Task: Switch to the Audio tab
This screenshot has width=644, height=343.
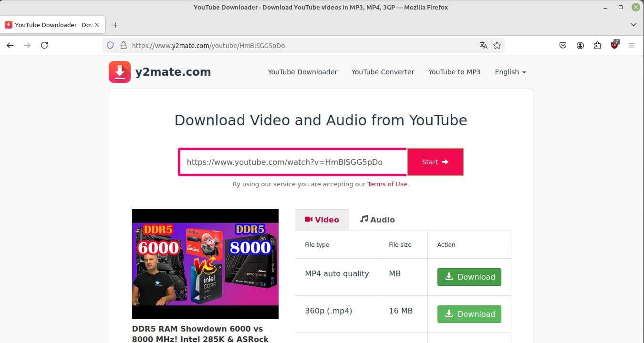Action: [377, 219]
